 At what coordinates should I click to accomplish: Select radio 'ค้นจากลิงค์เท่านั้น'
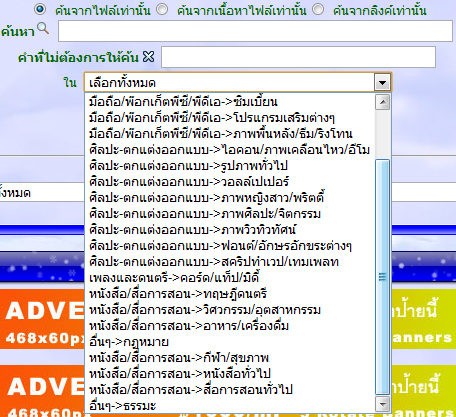pyautogui.click(x=318, y=9)
